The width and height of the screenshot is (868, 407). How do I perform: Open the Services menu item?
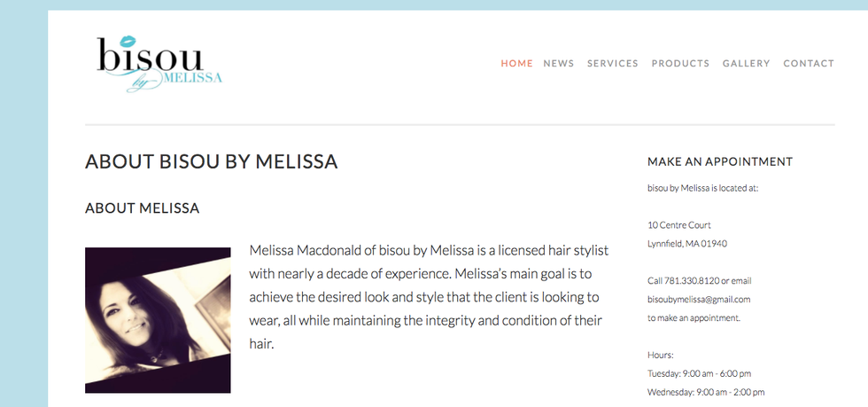click(x=612, y=64)
